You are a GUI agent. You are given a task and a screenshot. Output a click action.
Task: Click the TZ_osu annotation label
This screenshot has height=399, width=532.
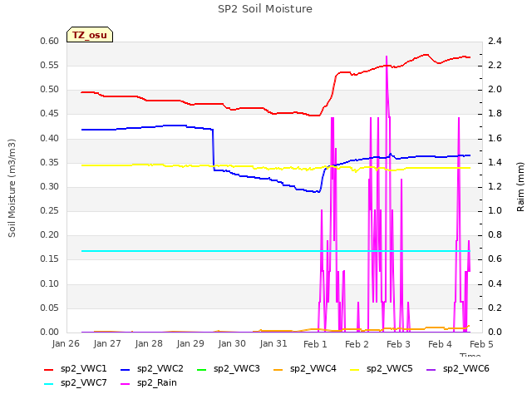[90, 35]
